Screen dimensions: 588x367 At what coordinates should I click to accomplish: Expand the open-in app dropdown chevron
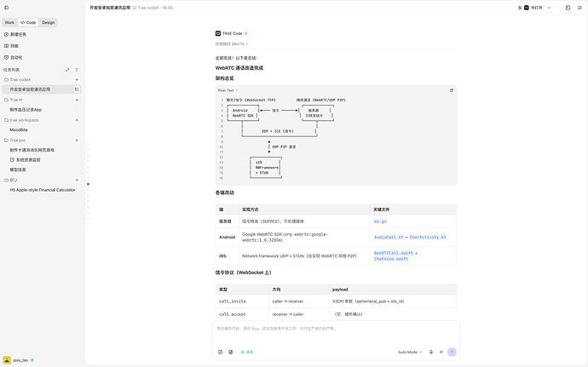pyautogui.click(x=549, y=8)
